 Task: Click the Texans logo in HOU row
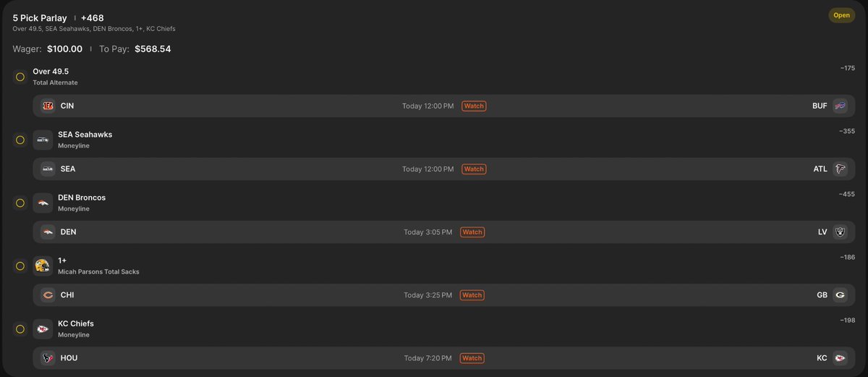48,357
